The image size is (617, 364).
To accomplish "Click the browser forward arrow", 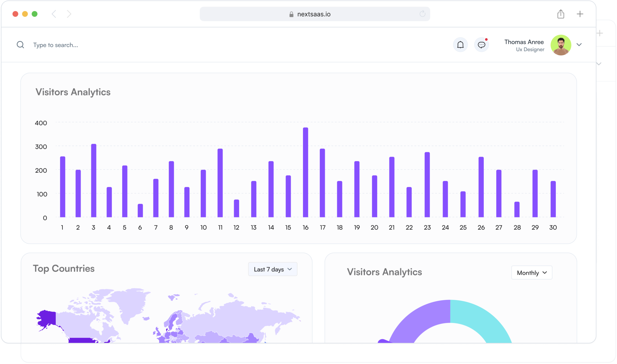I will click(x=69, y=14).
